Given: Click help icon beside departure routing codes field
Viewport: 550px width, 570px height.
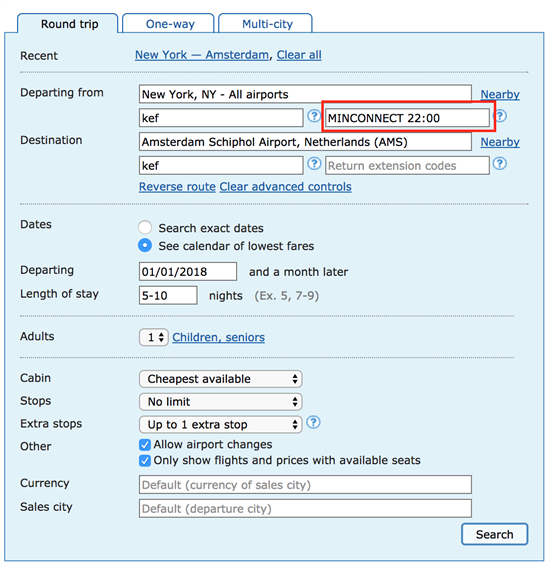Looking at the screenshot, I should click(314, 116).
